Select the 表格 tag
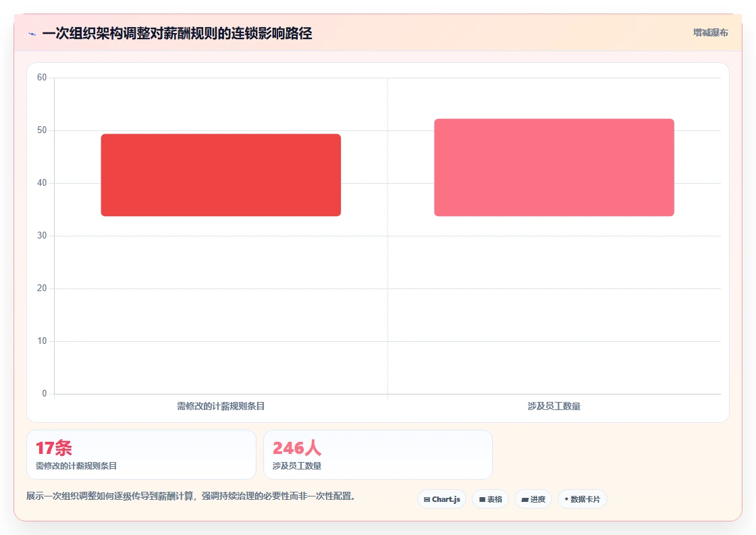This screenshot has height=535, width=756. coord(490,499)
